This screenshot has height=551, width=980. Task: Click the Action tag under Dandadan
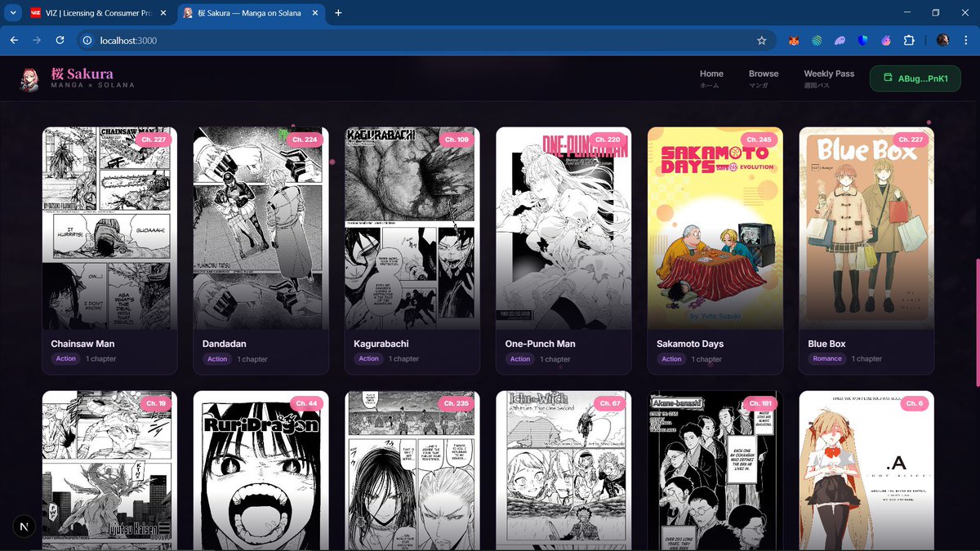click(217, 359)
